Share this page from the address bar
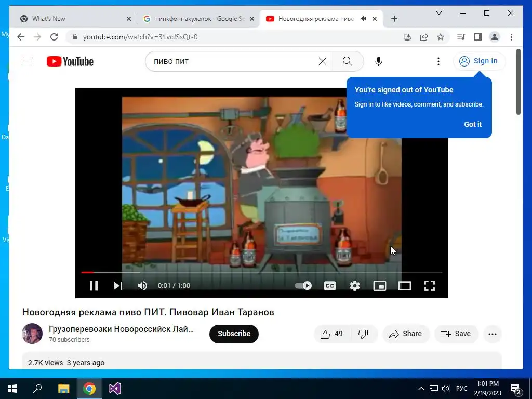This screenshot has height=399, width=532. pyautogui.click(x=424, y=37)
